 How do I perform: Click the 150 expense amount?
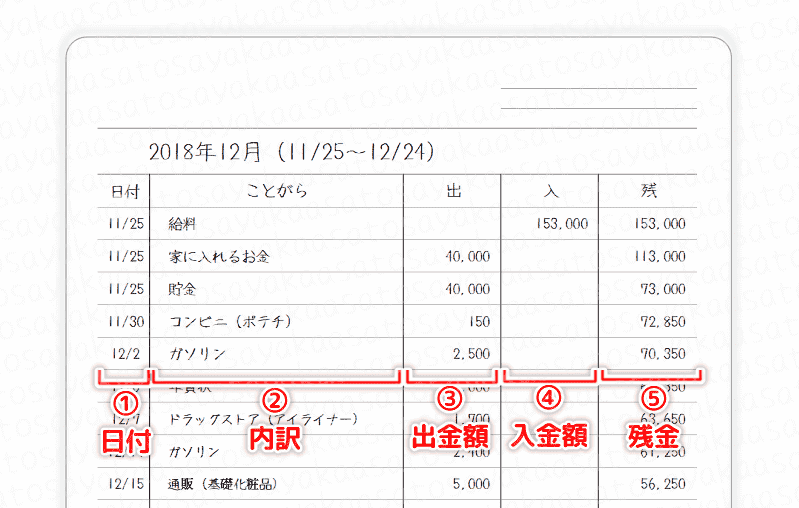(479, 322)
